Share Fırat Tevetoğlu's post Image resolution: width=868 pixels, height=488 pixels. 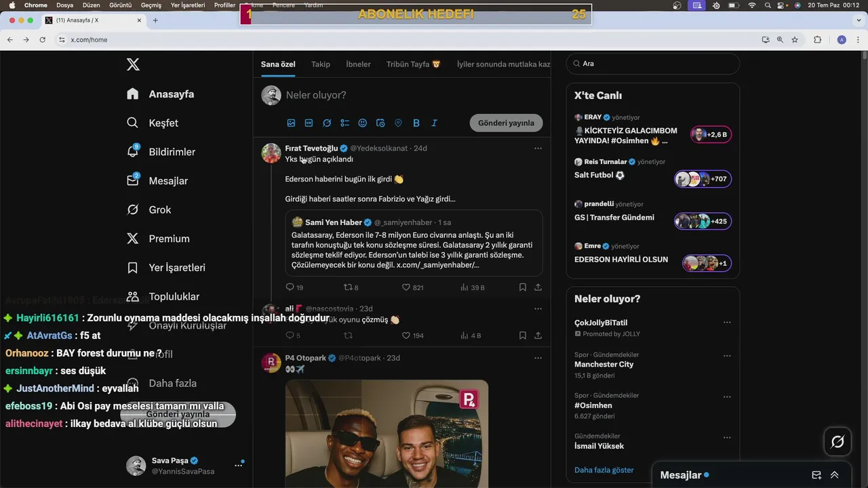538,287
